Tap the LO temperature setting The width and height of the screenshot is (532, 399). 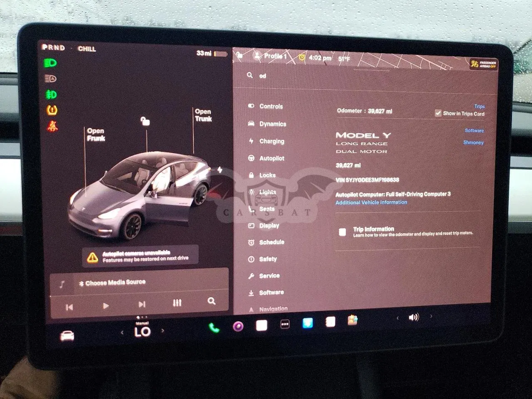(x=143, y=332)
